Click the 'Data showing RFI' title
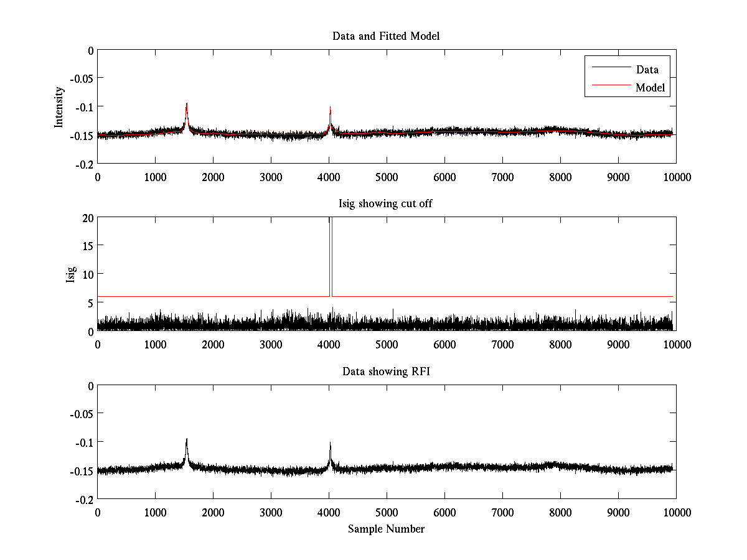This screenshot has height=560, width=747. (x=386, y=371)
